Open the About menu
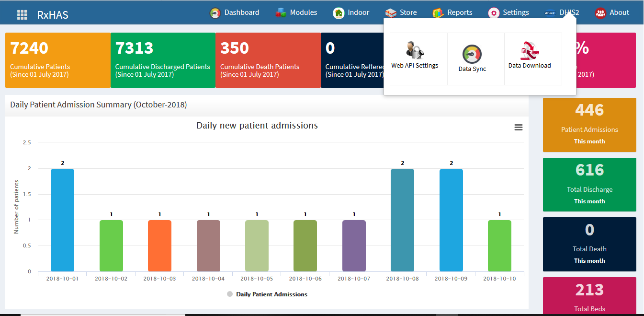This screenshot has width=644, height=316. coord(620,13)
